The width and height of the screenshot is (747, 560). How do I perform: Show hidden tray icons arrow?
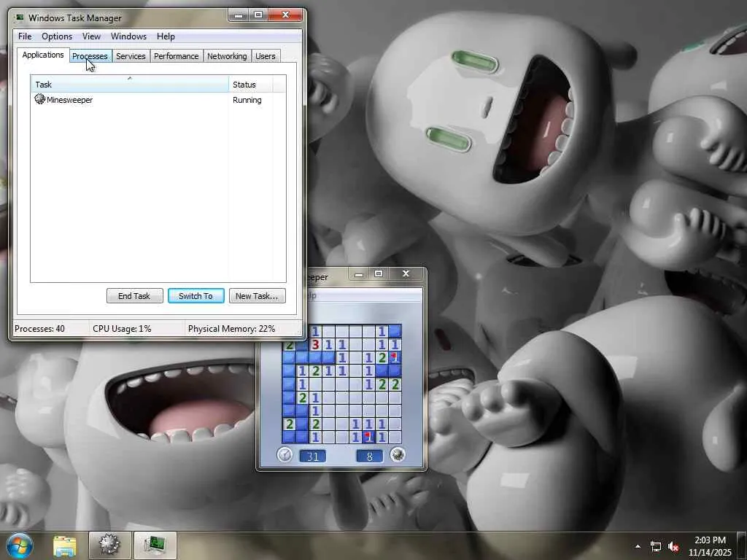pos(638,546)
